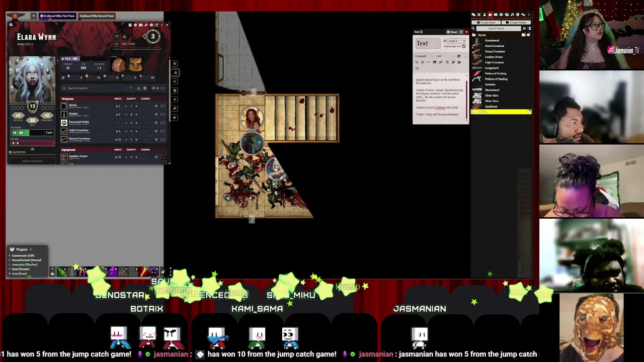This screenshot has height=362, width=644.
Task: Insert horizontal rule in journal editor
Action: pos(429,62)
